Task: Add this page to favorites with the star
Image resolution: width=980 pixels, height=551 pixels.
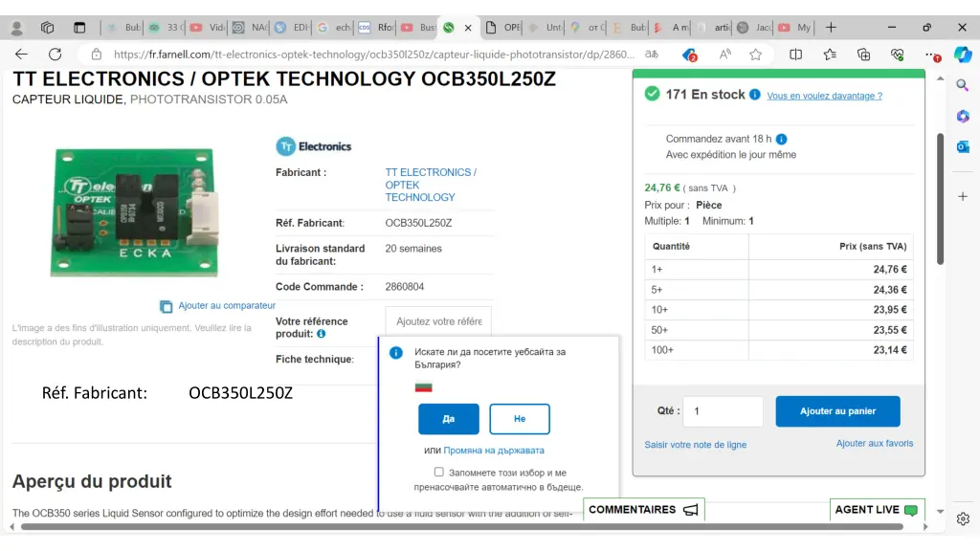Action: point(756,55)
